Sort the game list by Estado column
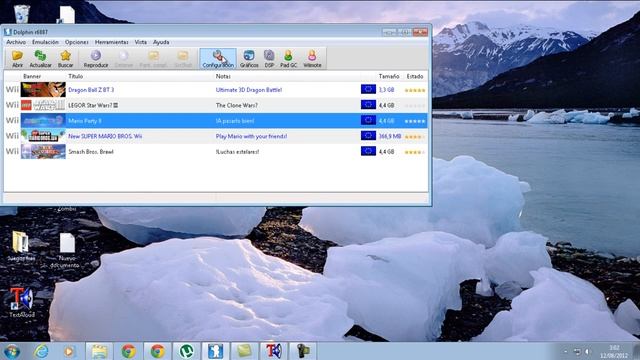The height and width of the screenshot is (360, 640). (415, 76)
